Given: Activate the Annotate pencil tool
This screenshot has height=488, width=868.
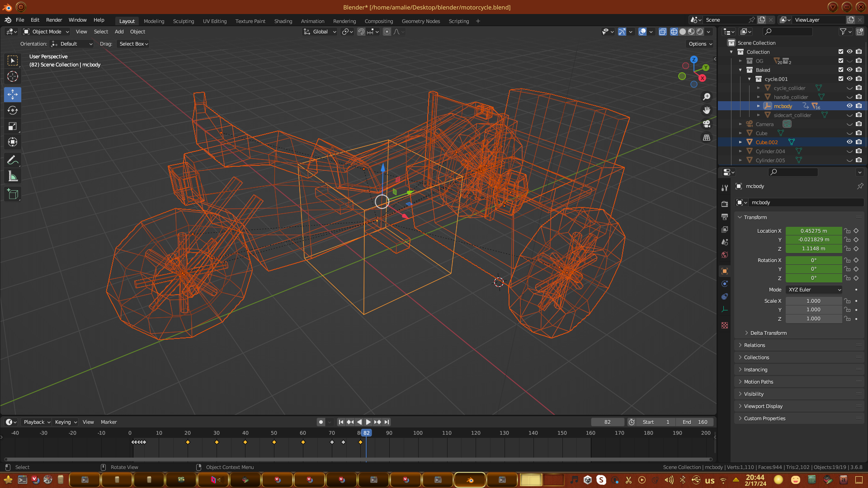Looking at the screenshot, I should click(x=13, y=160).
